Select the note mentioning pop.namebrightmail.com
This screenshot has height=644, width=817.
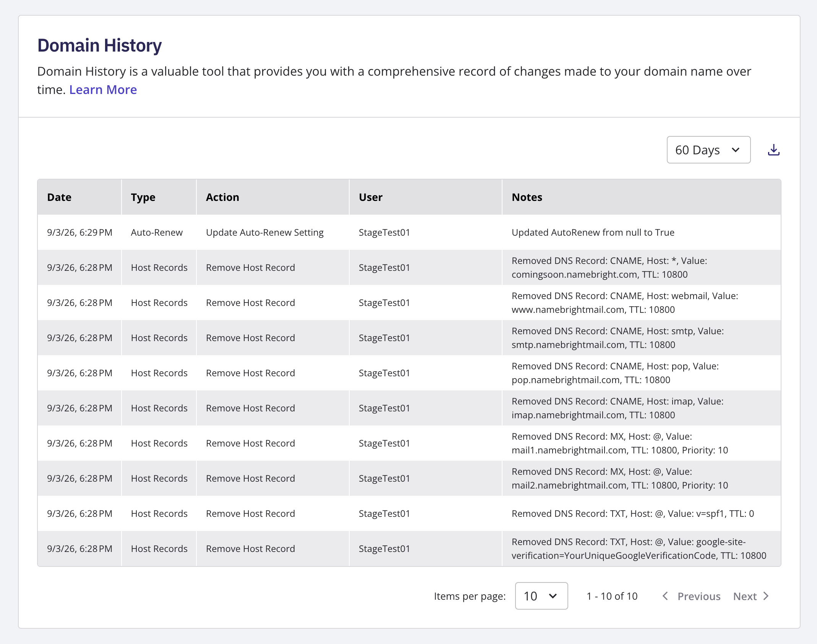pos(615,373)
